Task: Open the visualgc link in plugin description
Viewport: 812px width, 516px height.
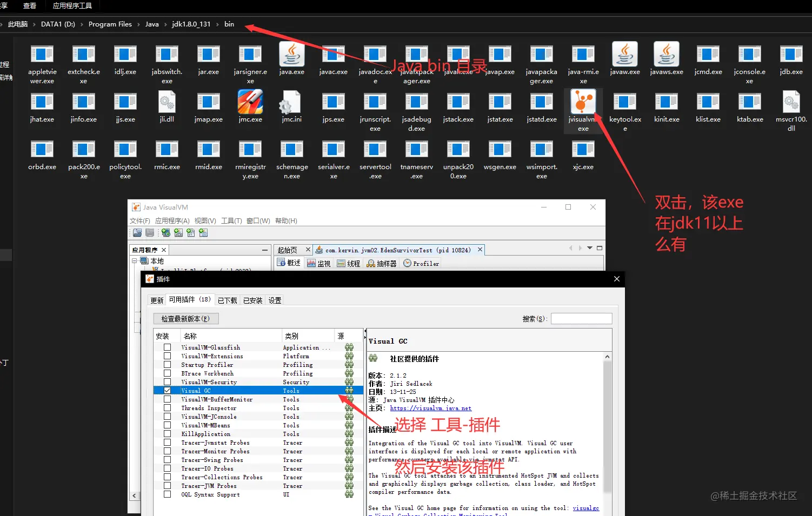Action: point(586,508)
